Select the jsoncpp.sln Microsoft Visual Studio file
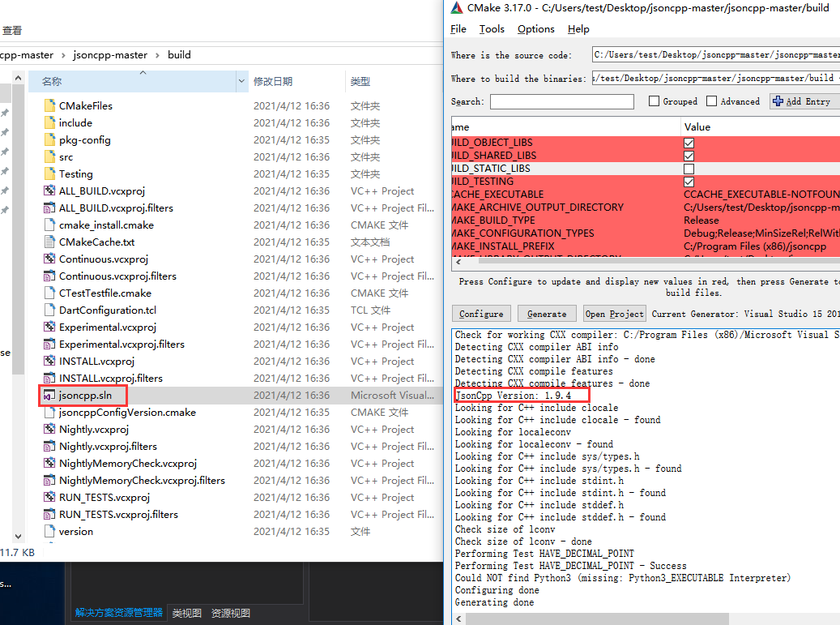Image resolution: width=840 pixels, height=625 pixels. [x=83, y=395]
